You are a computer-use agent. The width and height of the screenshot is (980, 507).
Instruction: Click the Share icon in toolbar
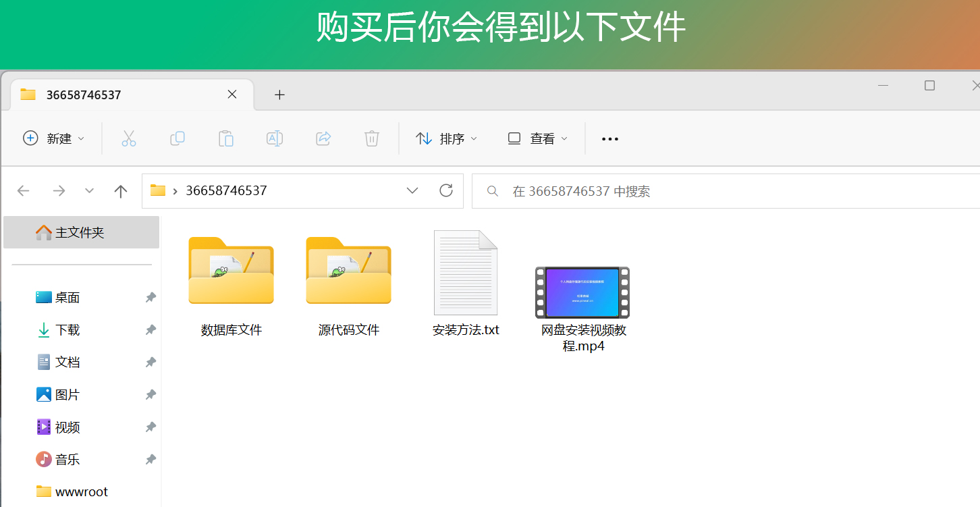323,138
